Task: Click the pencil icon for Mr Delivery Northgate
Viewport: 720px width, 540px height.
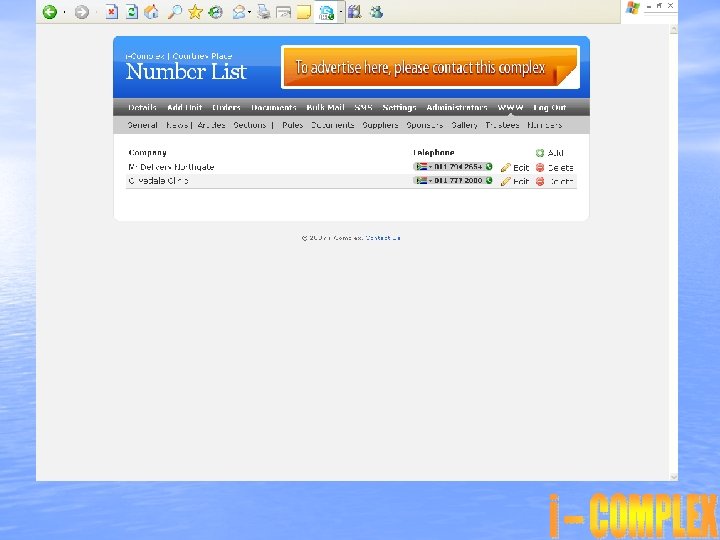Action: point(506,168)
